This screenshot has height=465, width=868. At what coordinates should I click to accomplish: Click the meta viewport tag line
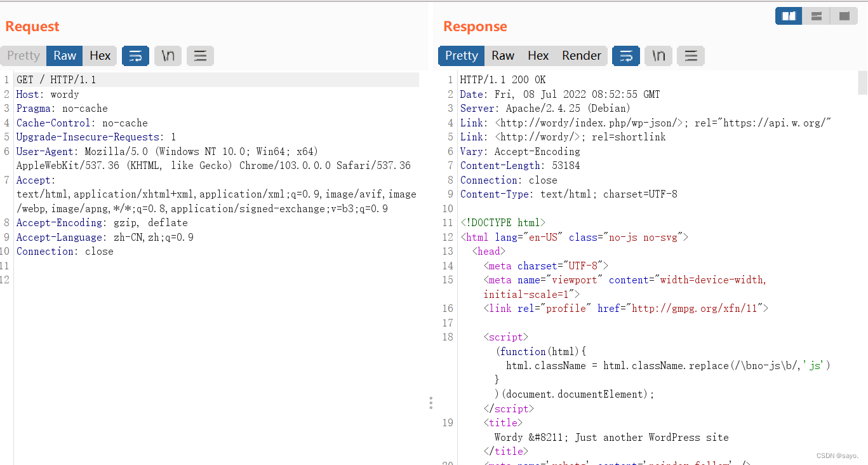tap(625, 286)
